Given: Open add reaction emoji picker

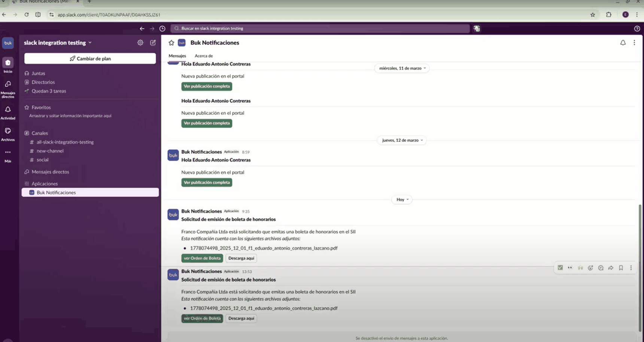Looking at the screenshot, I should (590, 268).
